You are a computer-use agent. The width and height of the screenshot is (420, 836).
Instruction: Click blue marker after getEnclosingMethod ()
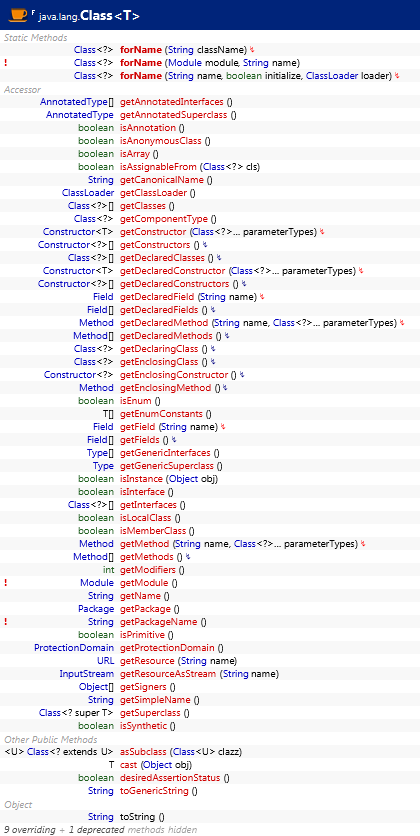(x=225, y=388)
